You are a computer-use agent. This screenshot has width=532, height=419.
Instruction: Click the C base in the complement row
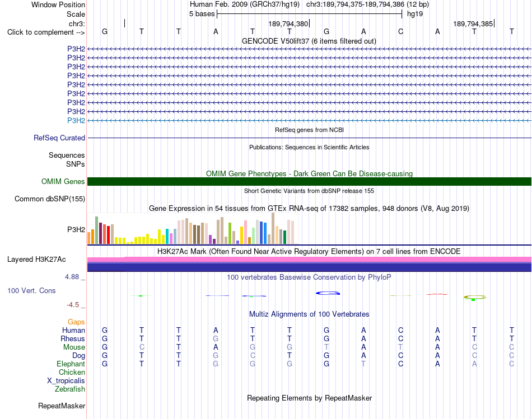click(x=400, y=32)
